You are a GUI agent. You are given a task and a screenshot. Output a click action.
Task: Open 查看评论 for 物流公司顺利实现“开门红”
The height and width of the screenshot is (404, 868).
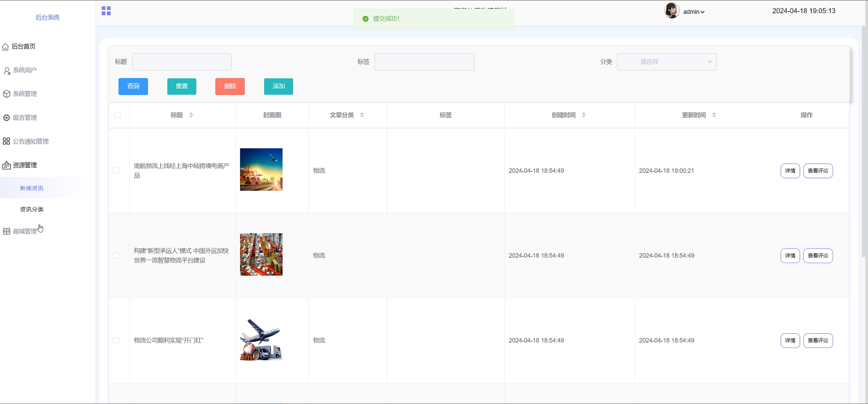818,341
